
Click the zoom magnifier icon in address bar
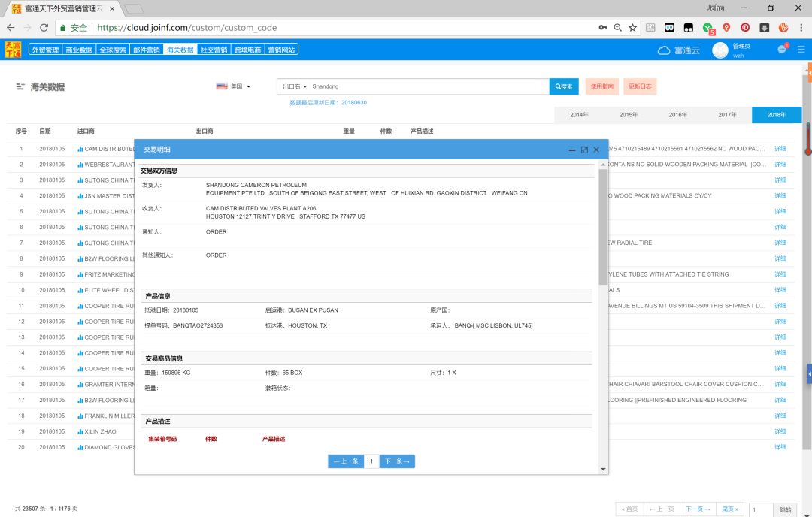(x=617, y=28)
